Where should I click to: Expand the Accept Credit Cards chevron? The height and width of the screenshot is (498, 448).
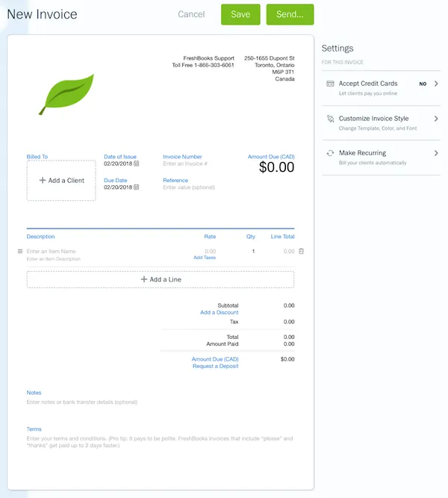click(x=436, y=84)
